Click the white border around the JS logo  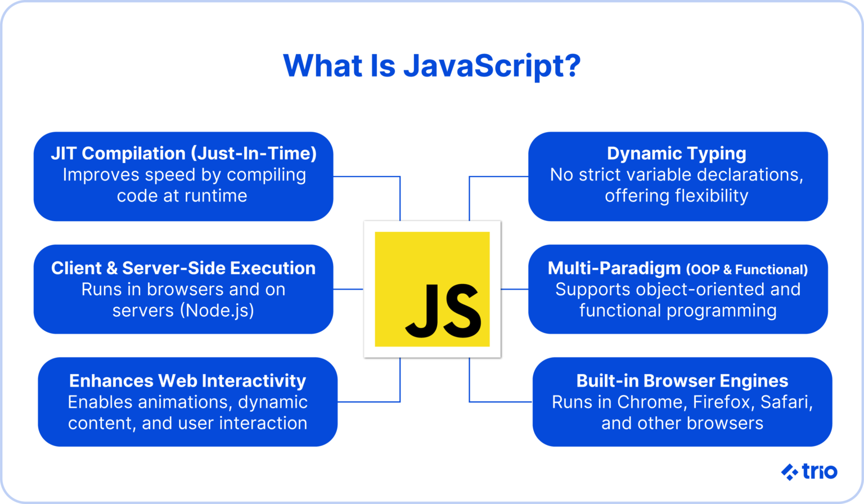432,225
